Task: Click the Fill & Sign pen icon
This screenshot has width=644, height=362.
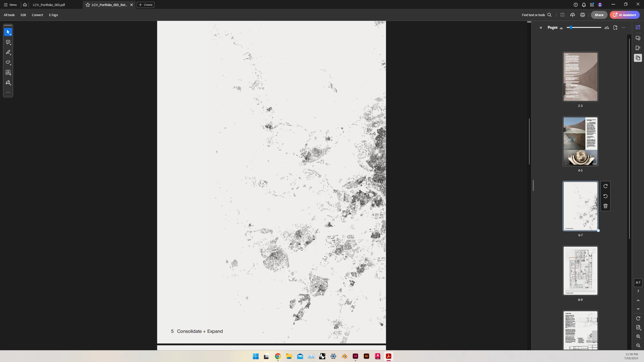Action: 8,83
